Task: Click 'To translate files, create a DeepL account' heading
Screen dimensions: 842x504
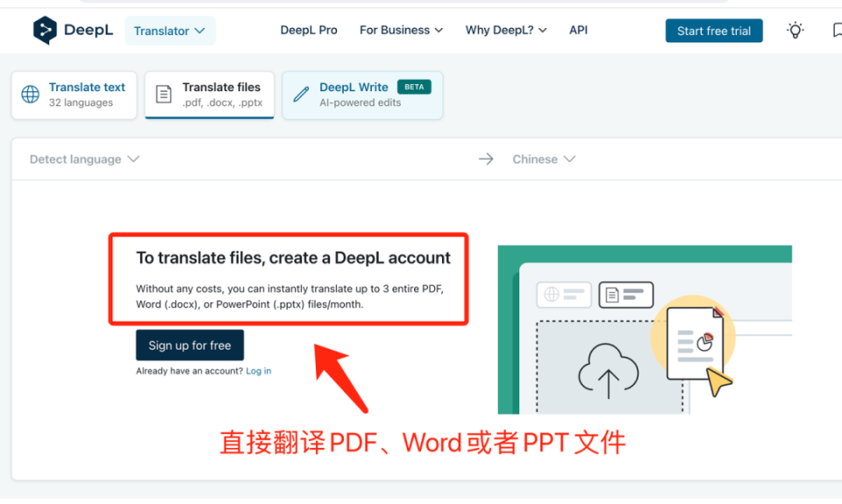Action: click(293, 259)
